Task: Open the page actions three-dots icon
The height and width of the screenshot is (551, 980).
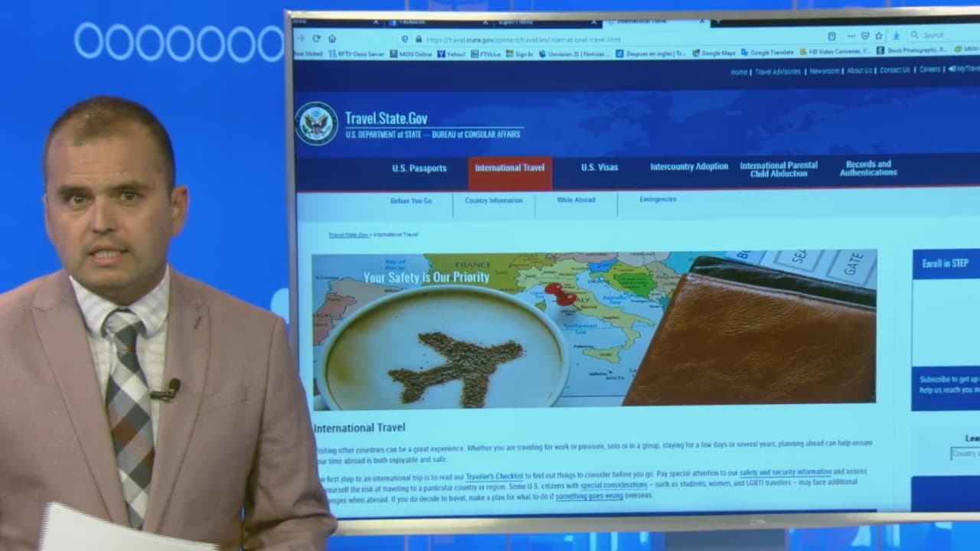Action: coord(851,36)
